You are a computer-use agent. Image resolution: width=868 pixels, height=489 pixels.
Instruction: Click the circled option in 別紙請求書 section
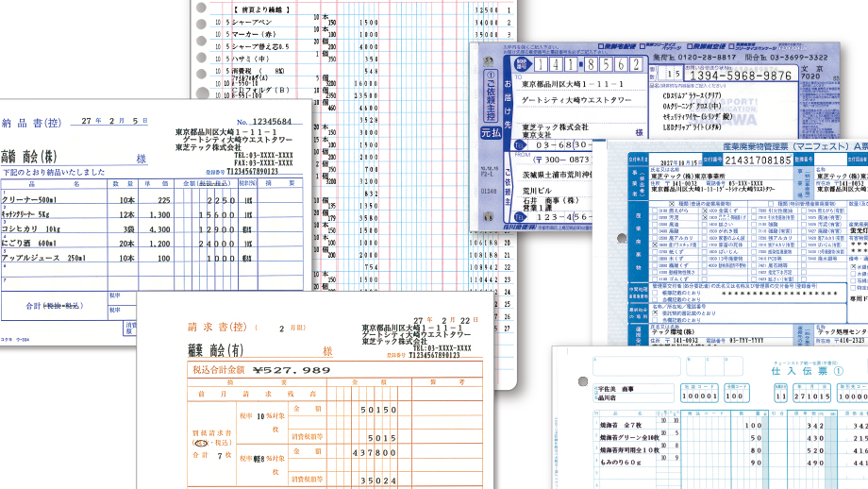click(201, 442)
